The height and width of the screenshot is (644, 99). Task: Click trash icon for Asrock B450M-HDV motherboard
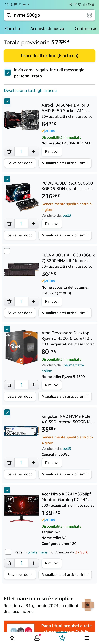[x=9, y=151]
